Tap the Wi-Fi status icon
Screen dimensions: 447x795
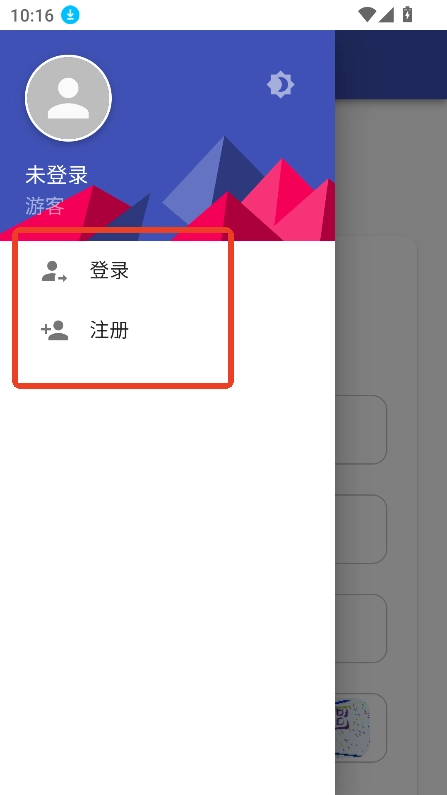point(367,15)
